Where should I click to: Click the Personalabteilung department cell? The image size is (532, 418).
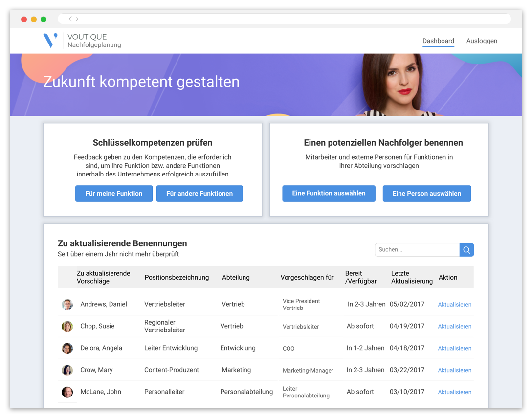point(246,392)
